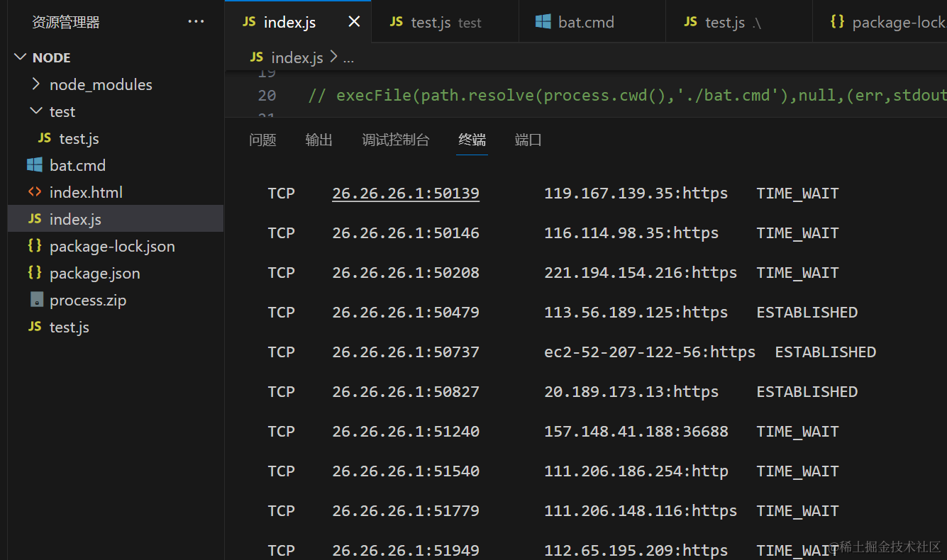
Task: Switch to the test.js .\ tab
Action: point(739,22)
